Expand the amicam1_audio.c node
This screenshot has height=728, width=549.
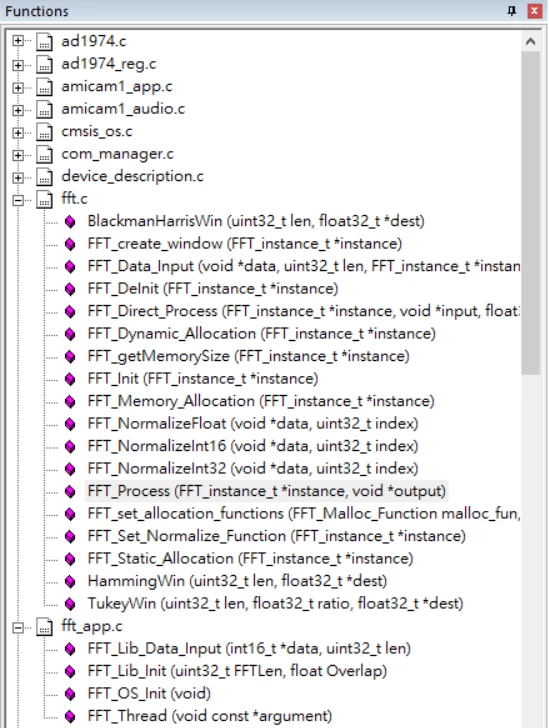coord(18,109)
